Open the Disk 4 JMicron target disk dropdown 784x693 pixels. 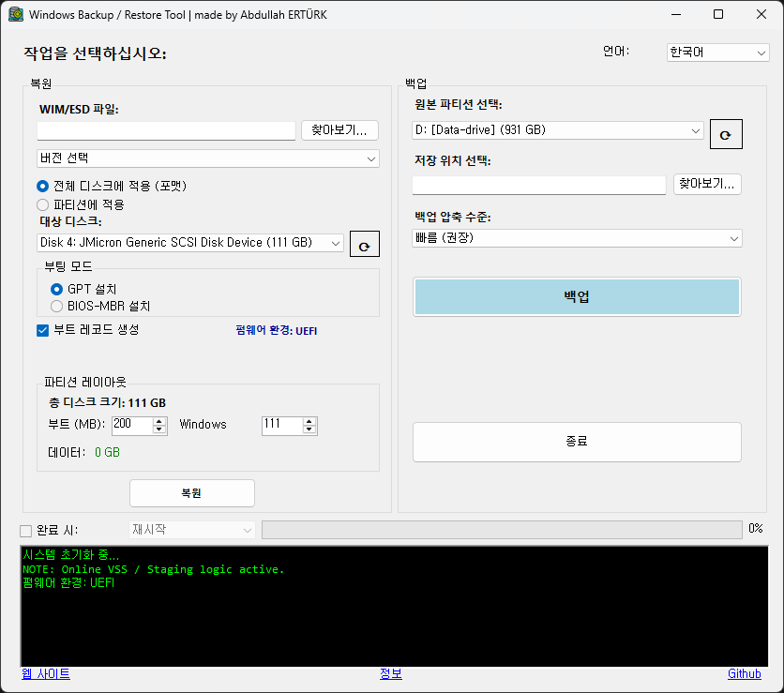(x=190, y=243)
